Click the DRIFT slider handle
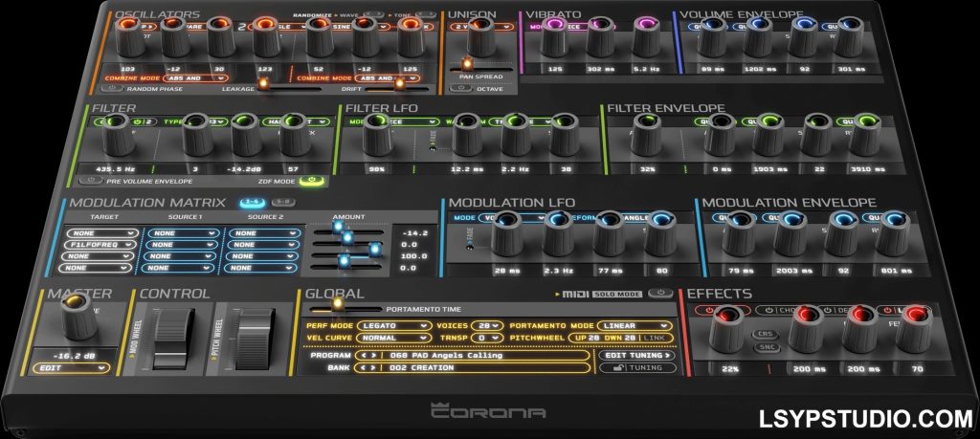 399,83
